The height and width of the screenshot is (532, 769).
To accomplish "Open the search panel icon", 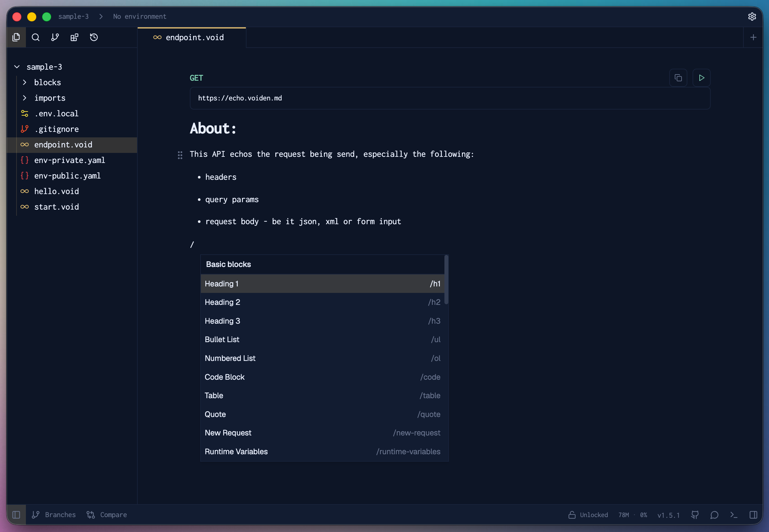I will [36, 37].
